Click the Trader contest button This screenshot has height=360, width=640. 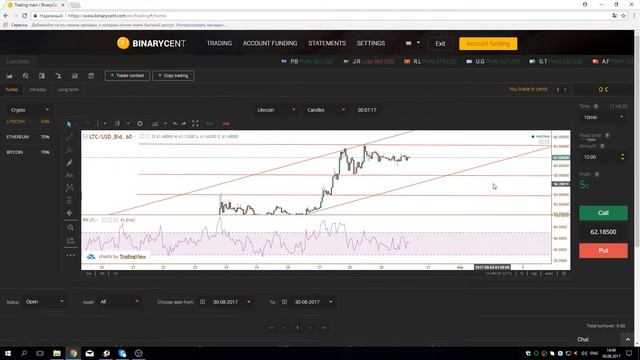click(x=127, y=76)
